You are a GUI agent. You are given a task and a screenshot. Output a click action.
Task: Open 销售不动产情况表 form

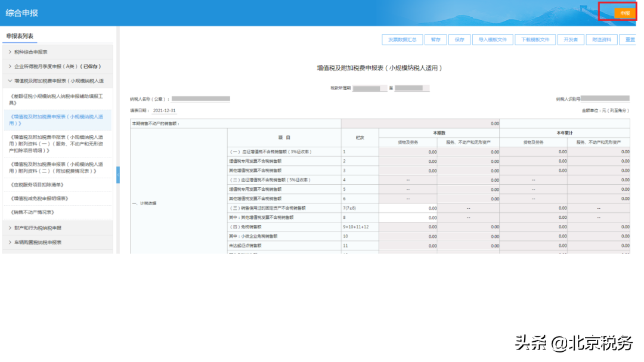pyautogui.click(x=57, y=212)
